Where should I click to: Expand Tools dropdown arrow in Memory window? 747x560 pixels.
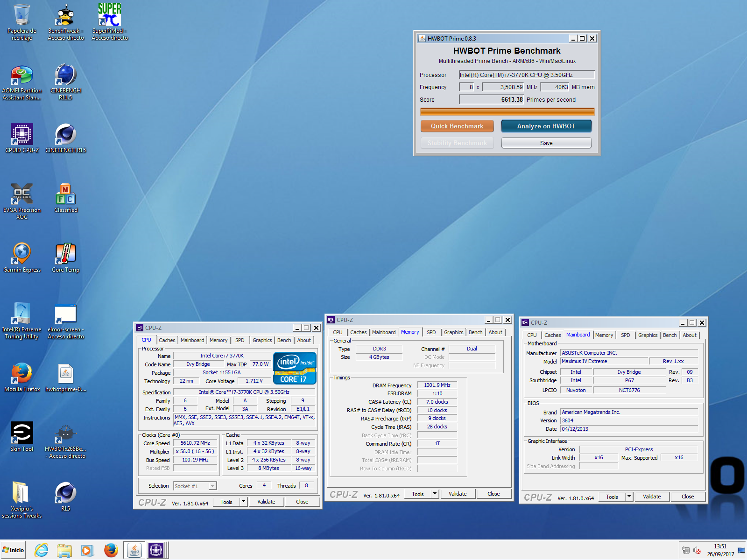435,494
